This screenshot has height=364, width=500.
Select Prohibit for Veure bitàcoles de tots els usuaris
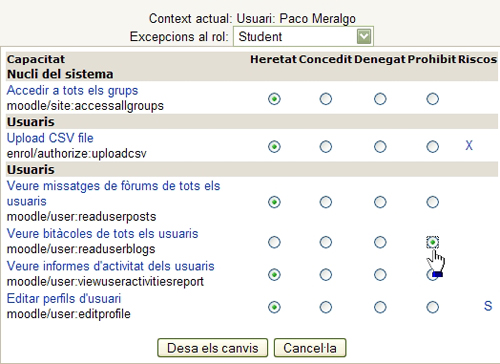point(433,242)
